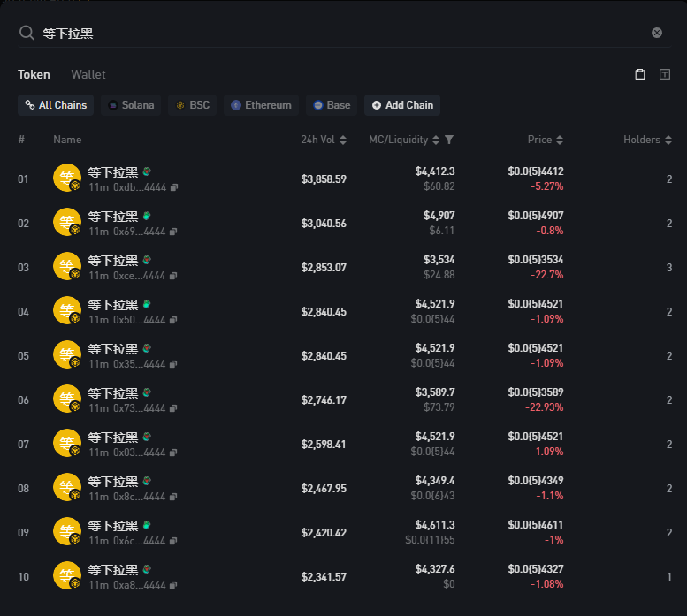Click the search magnifier icon

(x=27, y=33)
